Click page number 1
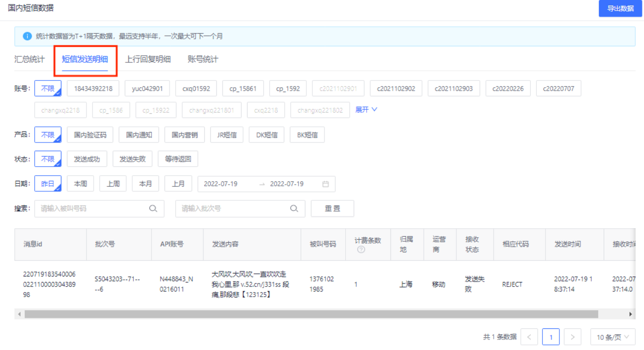The width and height of the screenshot is (644, 350). [551, 337]
